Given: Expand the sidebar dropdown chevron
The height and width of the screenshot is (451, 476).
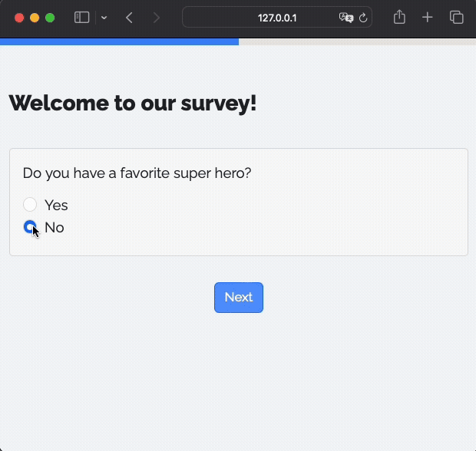Looking at the screenshot, I should point(104,18).
